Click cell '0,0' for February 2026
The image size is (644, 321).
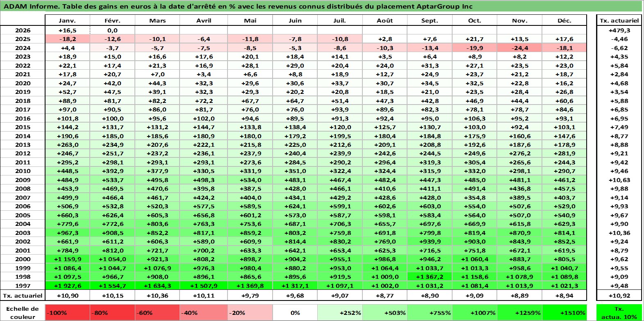coord(112,30)
